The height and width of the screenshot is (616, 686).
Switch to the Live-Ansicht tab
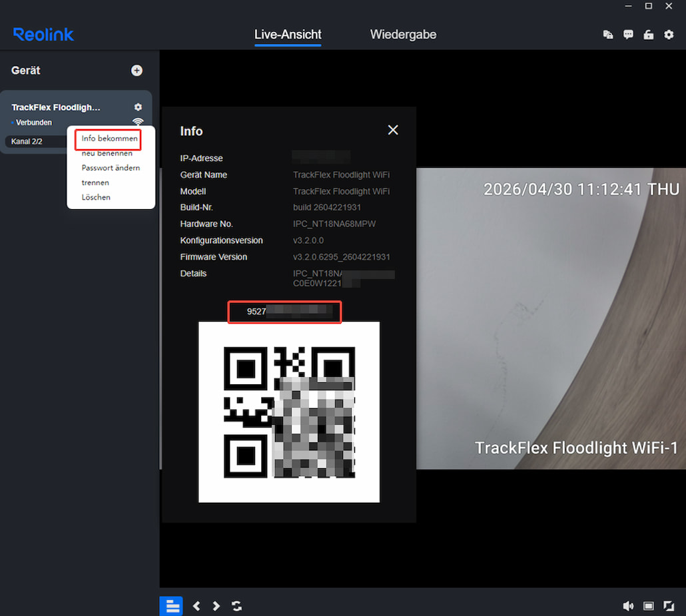tap(288, 35)
